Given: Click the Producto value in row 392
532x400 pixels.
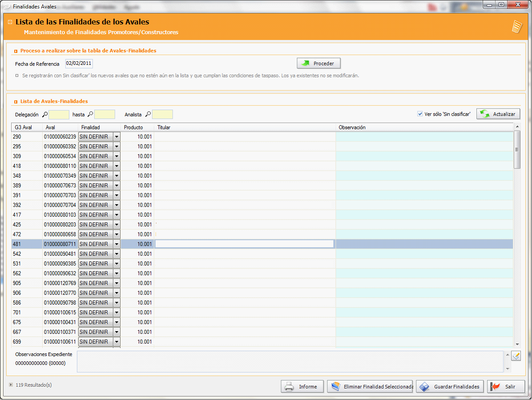Looking at the screenshot, I should tap(145, 205).
